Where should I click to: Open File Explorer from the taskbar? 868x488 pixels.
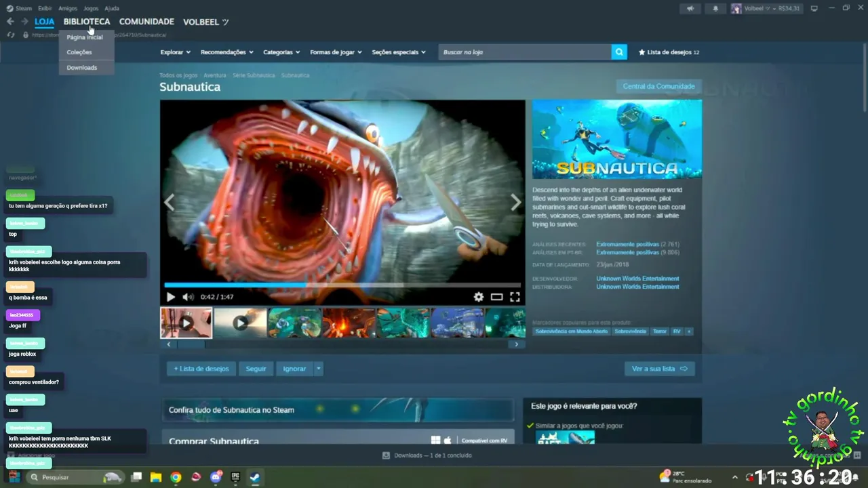coord(156,477)
